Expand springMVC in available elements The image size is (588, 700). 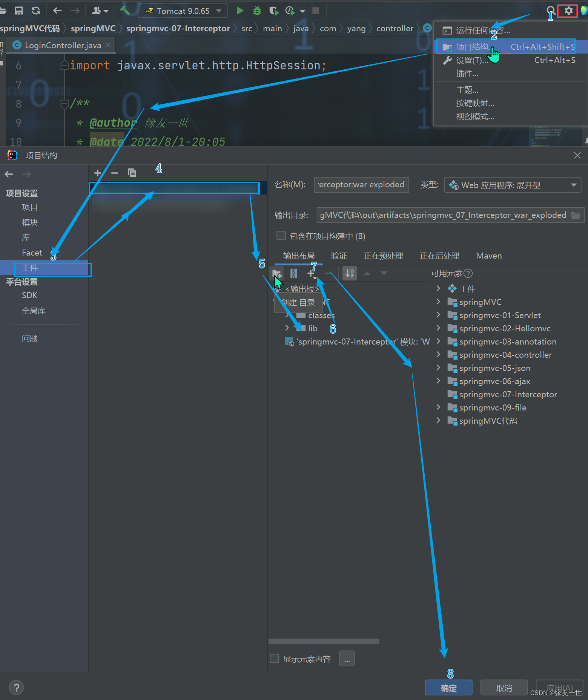pos(438,302)
